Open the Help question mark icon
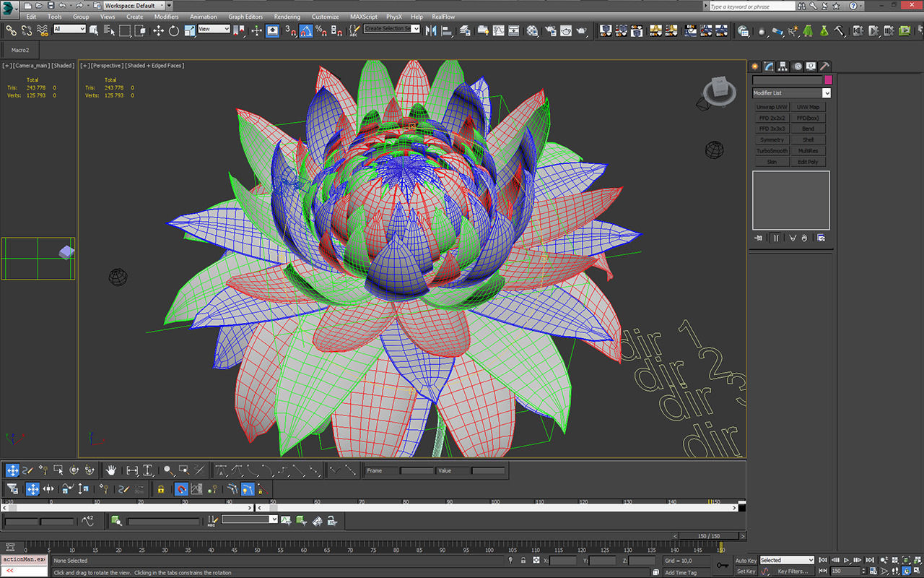 click(x=853, y=6)
